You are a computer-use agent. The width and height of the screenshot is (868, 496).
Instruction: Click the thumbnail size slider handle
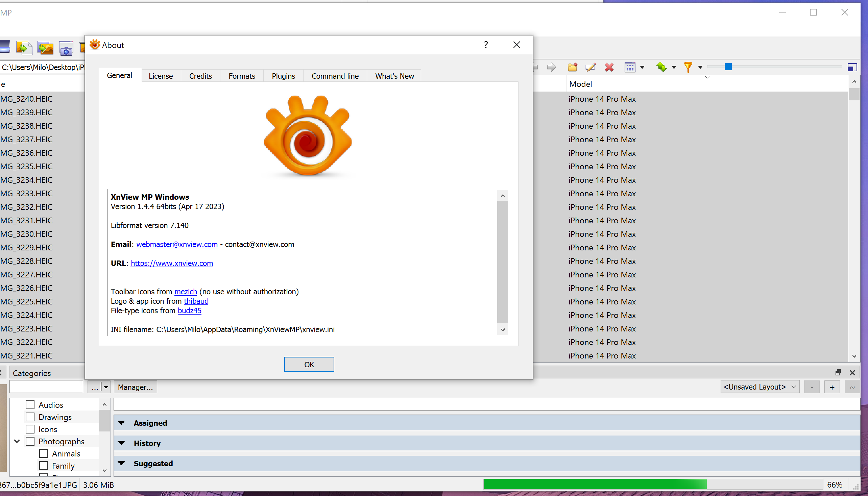(728, 67)
